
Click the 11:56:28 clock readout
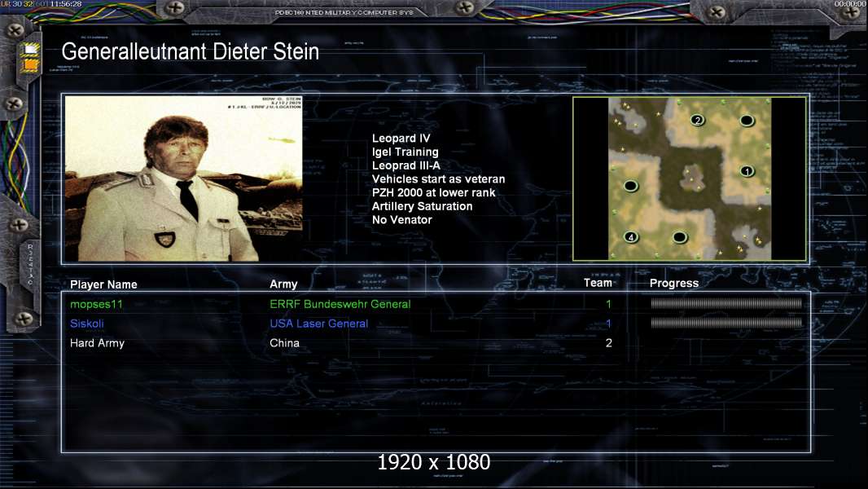[x=66, y=4]
